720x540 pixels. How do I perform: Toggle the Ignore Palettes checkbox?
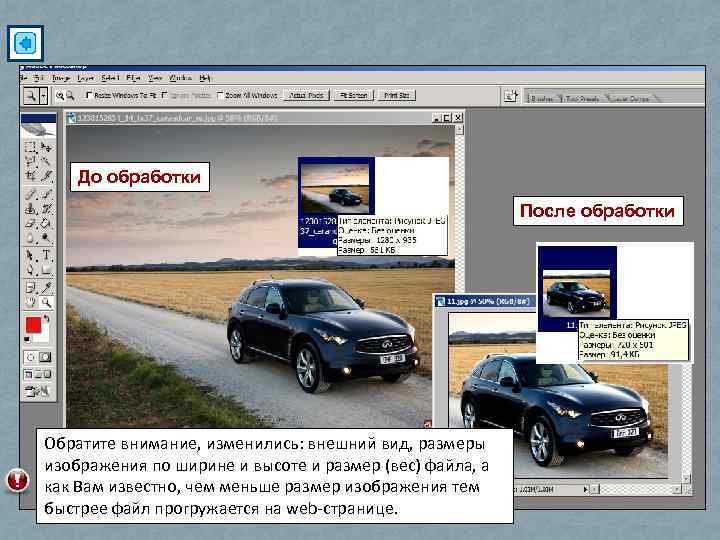click(165, 95)
